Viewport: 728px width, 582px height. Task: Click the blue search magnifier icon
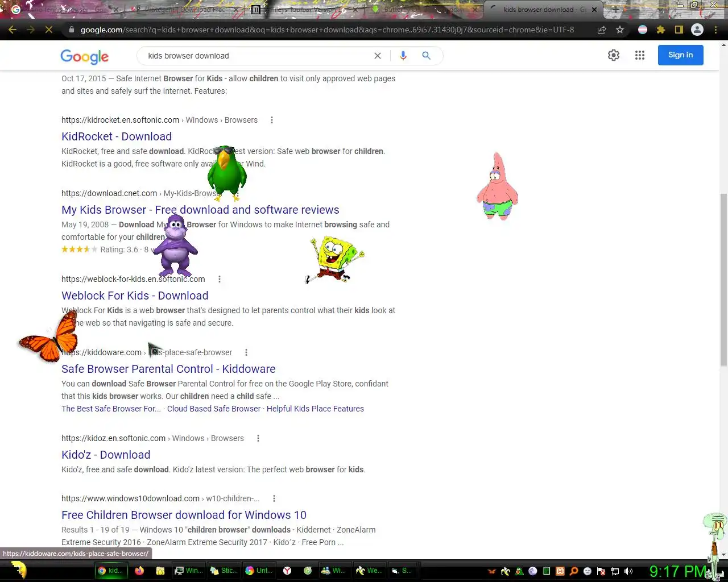point(426,56)
